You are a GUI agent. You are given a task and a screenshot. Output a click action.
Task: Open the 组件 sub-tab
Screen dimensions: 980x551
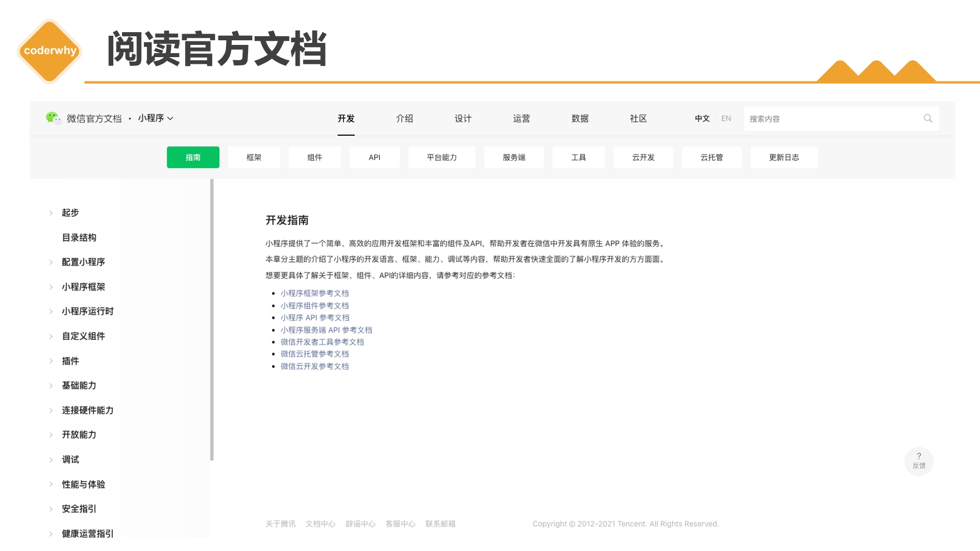pos(315,157)
